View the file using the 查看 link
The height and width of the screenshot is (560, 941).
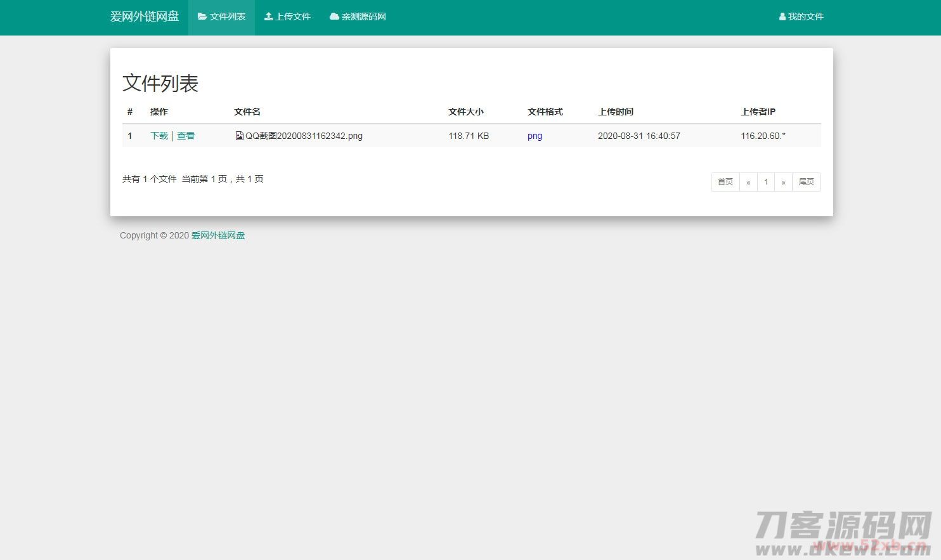pos(186,135)
